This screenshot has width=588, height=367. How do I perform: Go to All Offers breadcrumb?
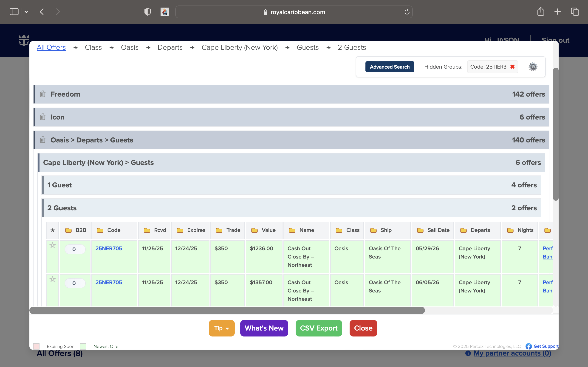coord(51,47)
